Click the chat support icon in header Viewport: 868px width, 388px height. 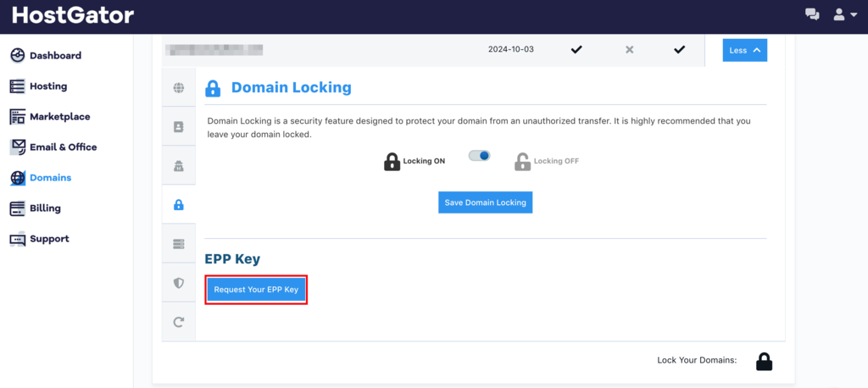pos(812,14)
